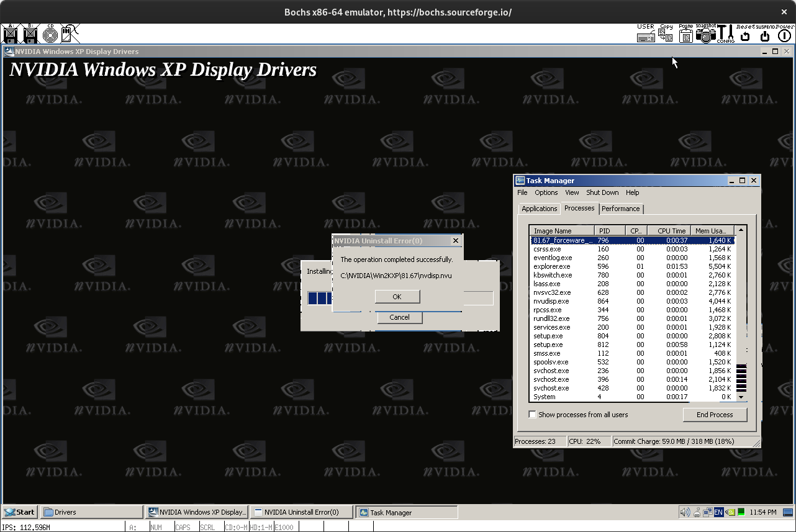Click Bochs floppy B: drive icon
Screen dimensions: 796x532
pos(30,34)
